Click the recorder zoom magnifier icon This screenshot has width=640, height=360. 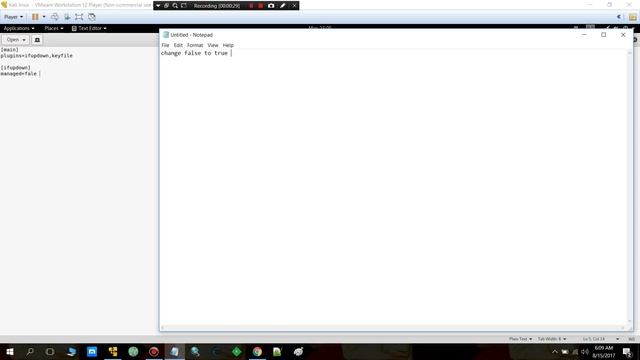click(x=175, y=6)
